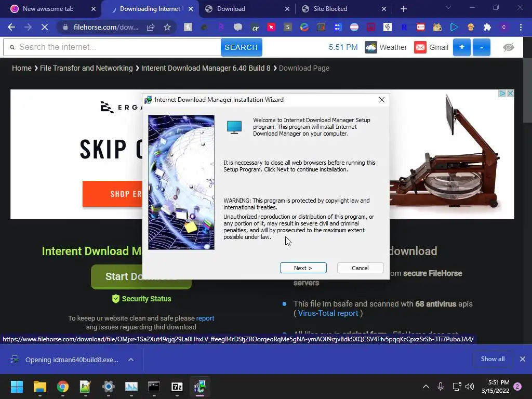This screenshot has height=399, width=532.
Task: Click the filehorse.com address bar
Action: coord(105,27)
